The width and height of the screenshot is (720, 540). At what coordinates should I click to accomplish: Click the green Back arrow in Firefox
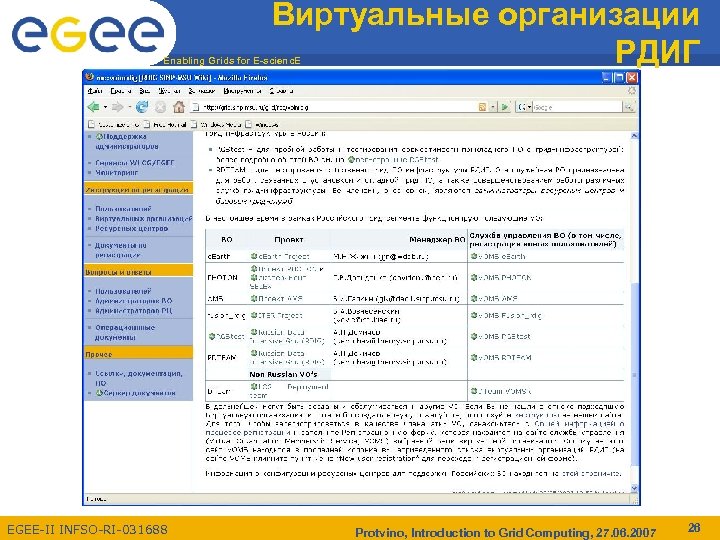tap(94, 107)
